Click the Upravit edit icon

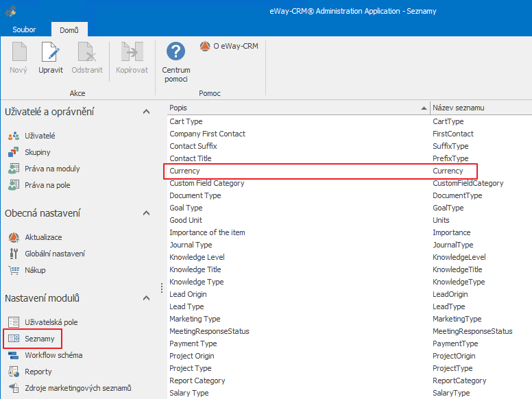click(x=51, y=51)
